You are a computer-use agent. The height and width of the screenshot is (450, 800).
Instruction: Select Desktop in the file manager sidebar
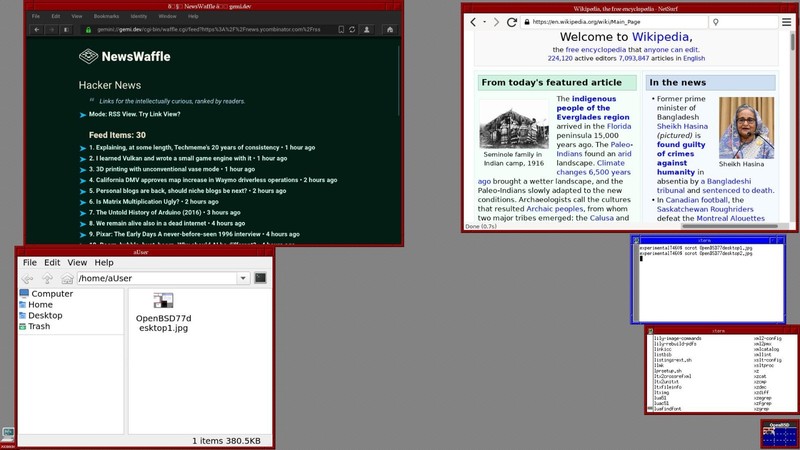point(41,315)
